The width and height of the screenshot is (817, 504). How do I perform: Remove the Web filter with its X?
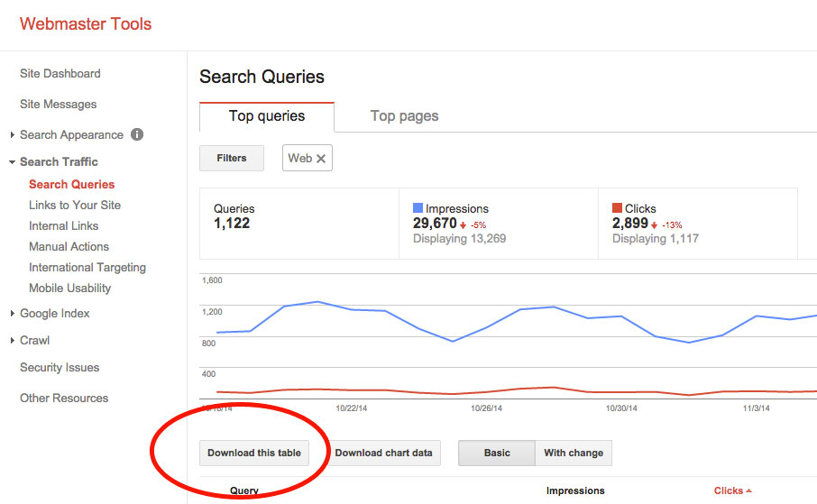pyautogui.click(x=321, y=159)
